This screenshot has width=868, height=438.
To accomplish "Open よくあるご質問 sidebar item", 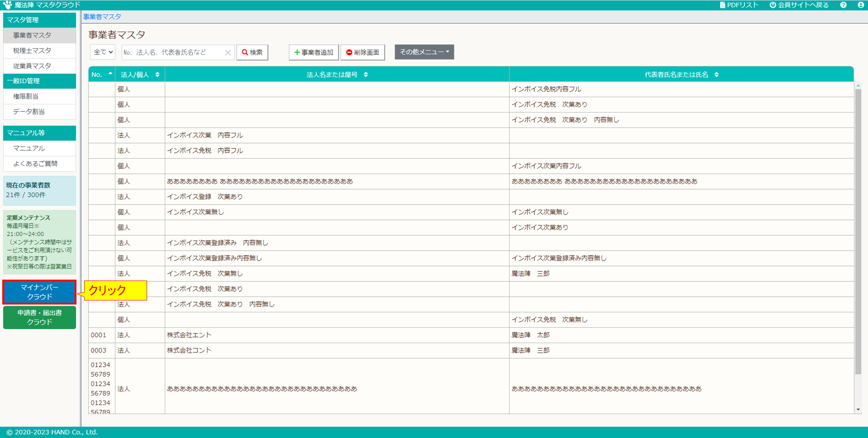I will pyautogui.click(x=39, y=164).
